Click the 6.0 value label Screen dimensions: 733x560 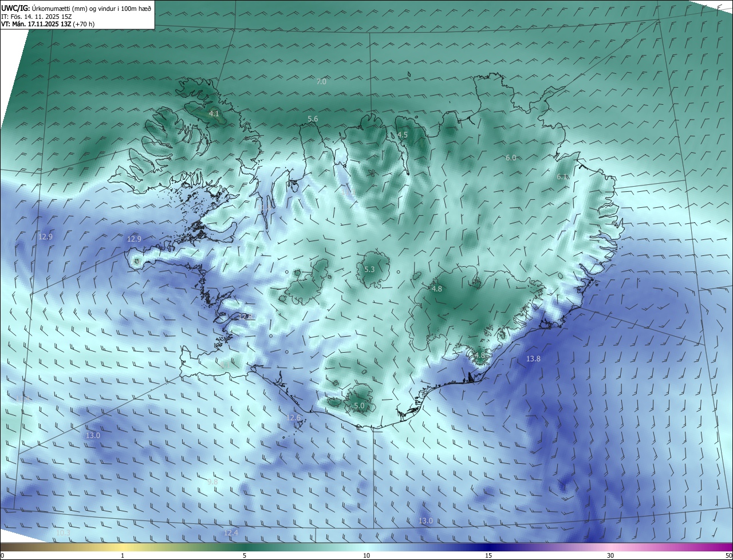(511, 157)
